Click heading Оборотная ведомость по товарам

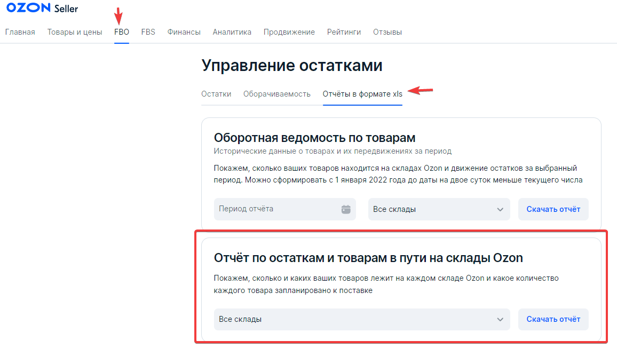(x=314, y=138)
